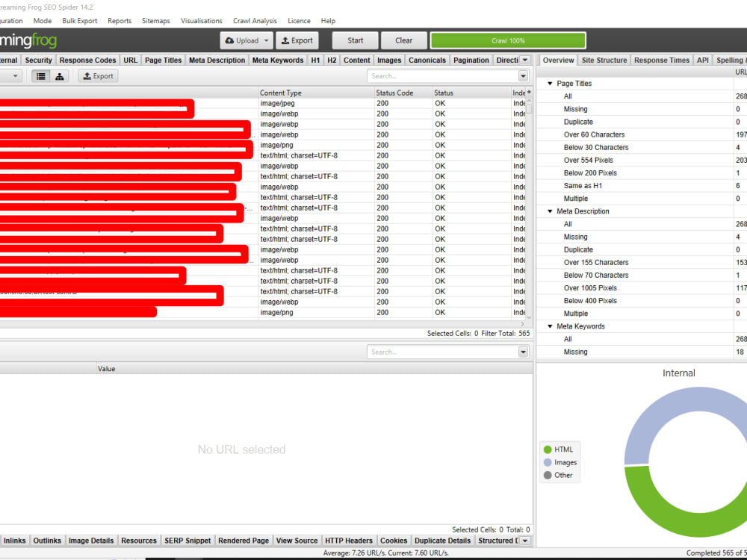Open the Bulk Export menu
The image size is (747, 560).
click(80, 21)
